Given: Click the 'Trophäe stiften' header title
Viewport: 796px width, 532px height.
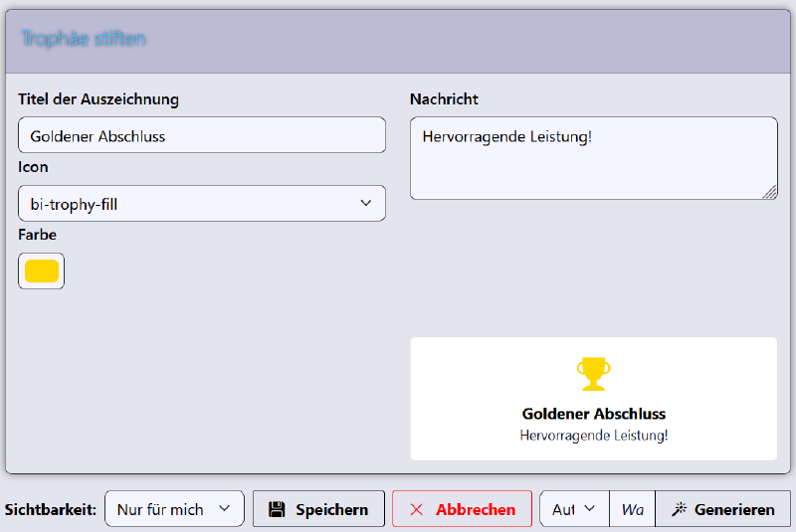Looking at the screenshot, I should [x=84, y=39].
